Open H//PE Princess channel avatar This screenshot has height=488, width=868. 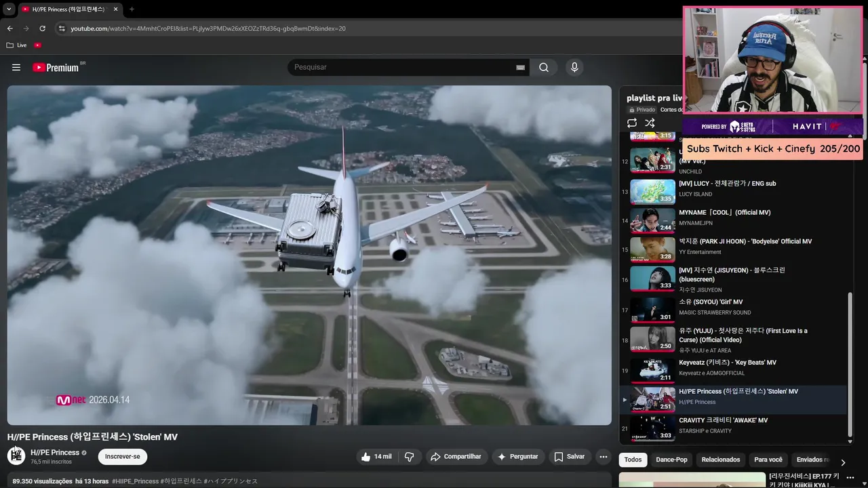[16, 455]
